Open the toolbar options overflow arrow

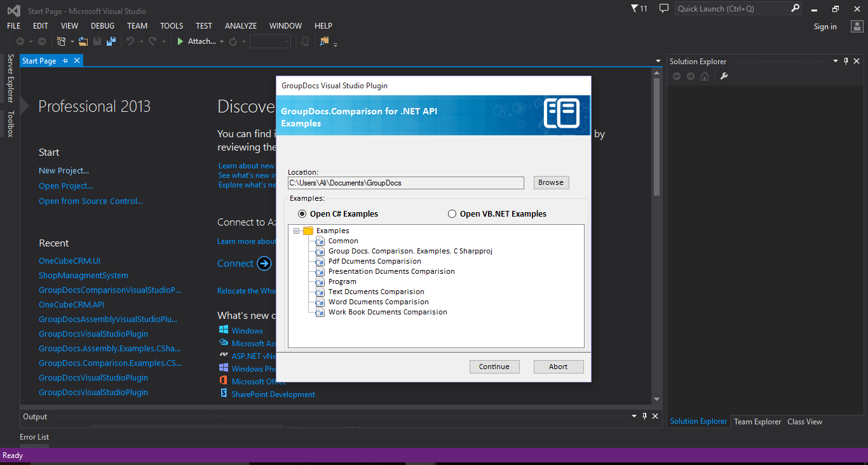[x=336, y=44]
